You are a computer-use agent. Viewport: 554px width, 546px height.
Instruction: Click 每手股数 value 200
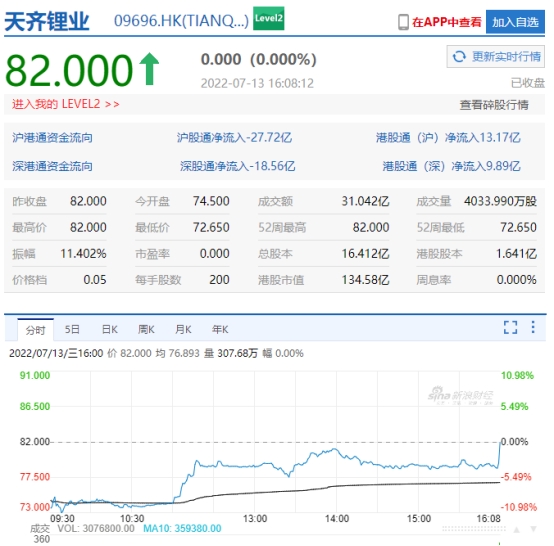219,280
